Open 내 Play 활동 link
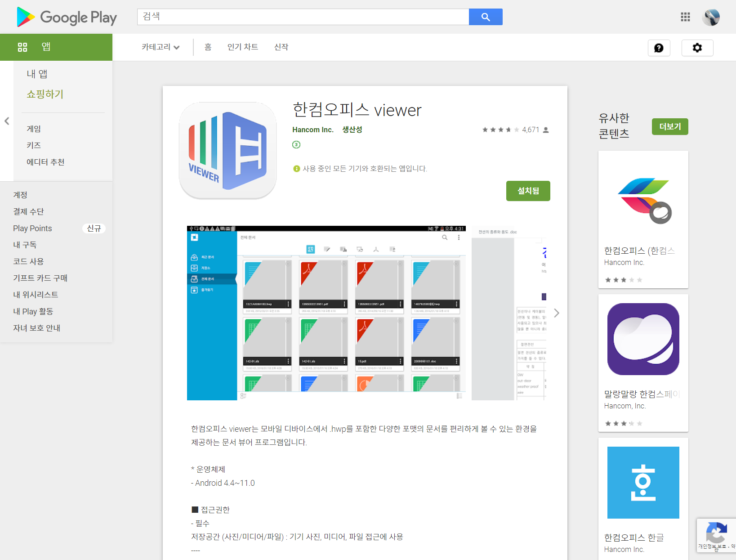The width and height of the screenshot is (736, 560). [33, 311]
